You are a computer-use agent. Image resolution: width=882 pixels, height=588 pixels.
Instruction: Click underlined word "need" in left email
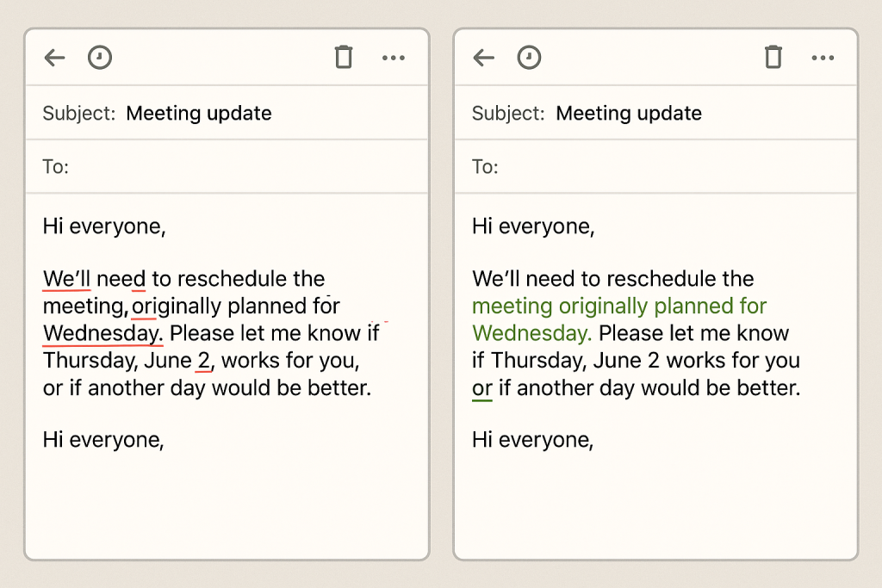coord(121,279)
